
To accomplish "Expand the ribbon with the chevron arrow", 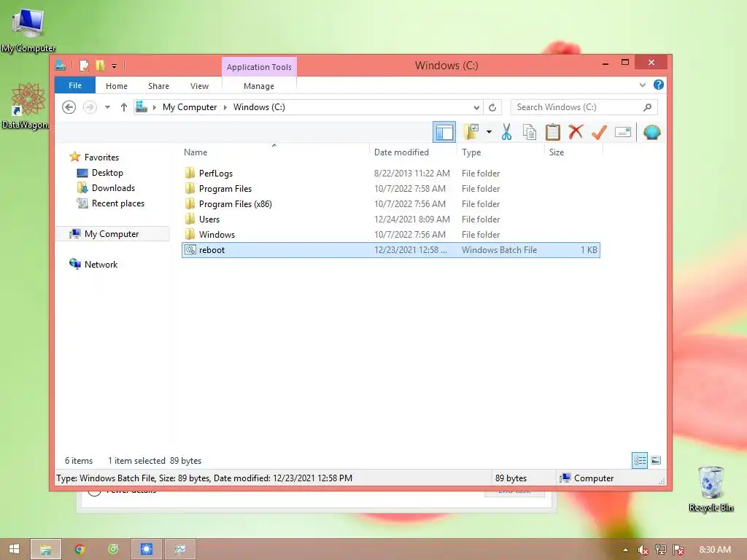I will tap(642, 85).
